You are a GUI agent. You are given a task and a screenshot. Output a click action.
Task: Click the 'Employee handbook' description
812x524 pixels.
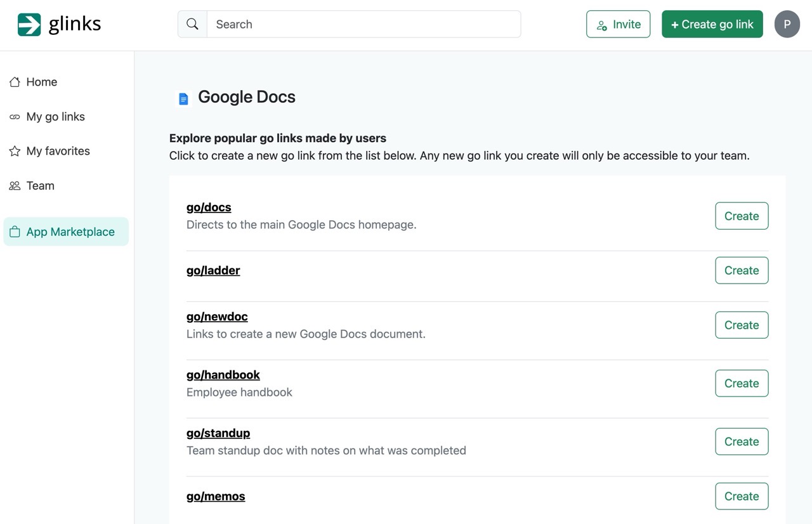coord(239,392)
